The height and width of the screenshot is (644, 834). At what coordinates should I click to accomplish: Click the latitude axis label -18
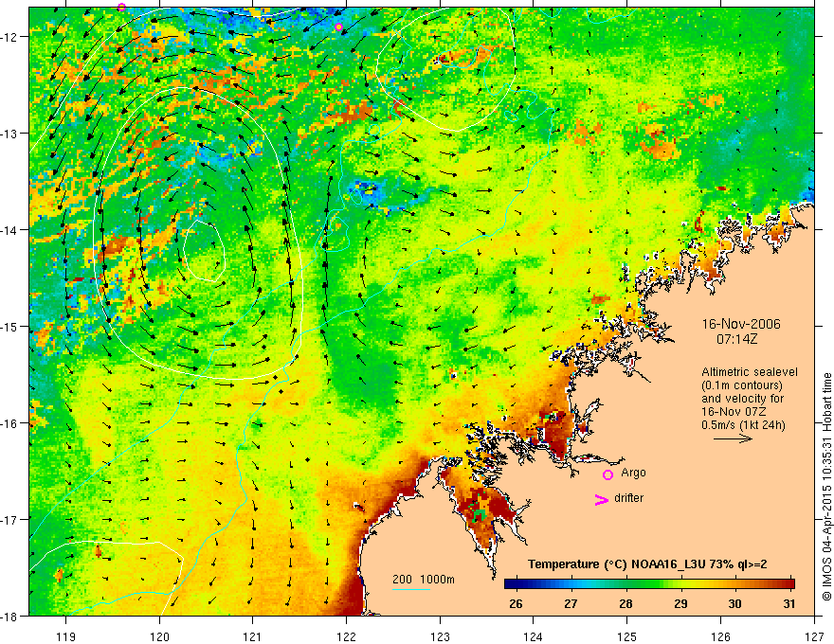click(10, 616)
